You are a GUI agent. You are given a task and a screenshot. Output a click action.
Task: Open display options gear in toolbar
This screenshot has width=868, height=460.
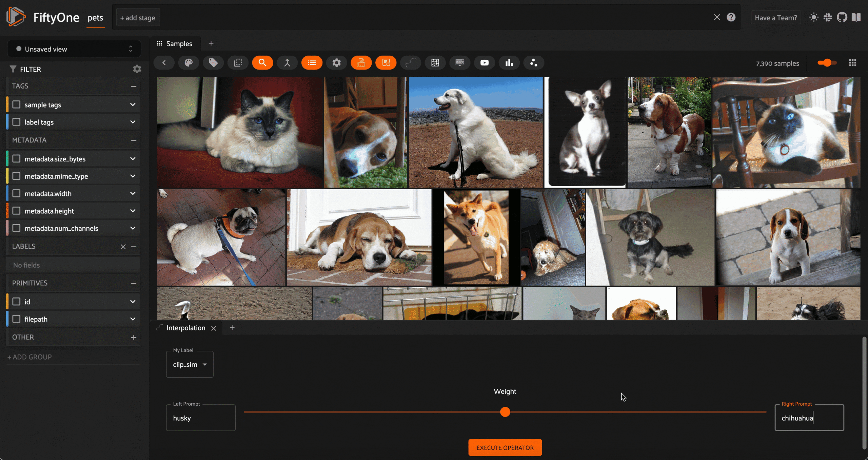tap(336, 63)
